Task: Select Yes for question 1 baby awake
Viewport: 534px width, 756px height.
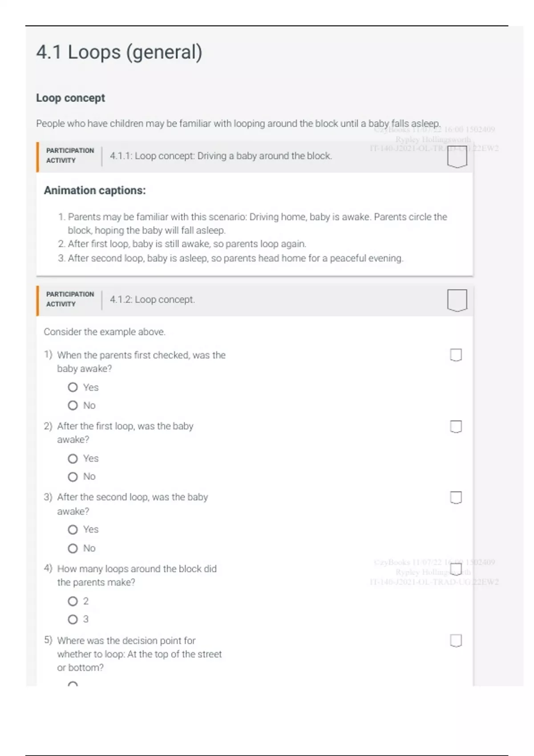Action: coord(73,387)
